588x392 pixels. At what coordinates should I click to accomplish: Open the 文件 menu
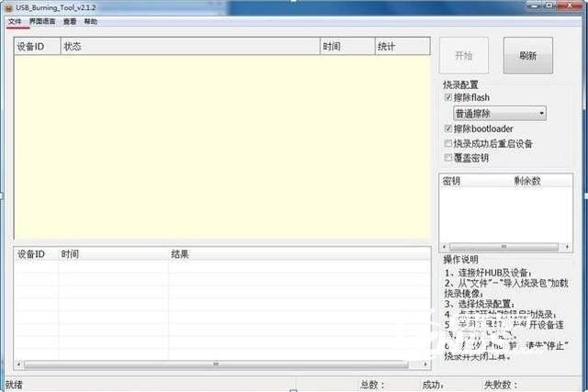coord(15,21)
